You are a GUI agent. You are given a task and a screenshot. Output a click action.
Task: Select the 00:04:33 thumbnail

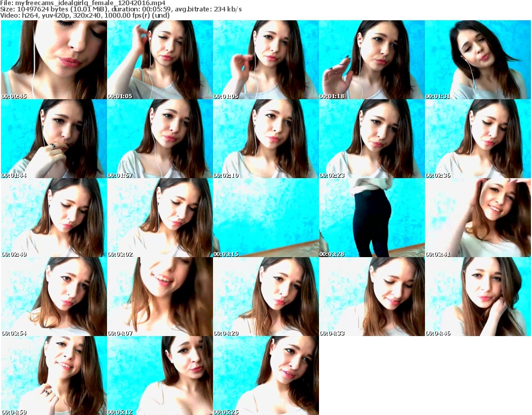371,297
